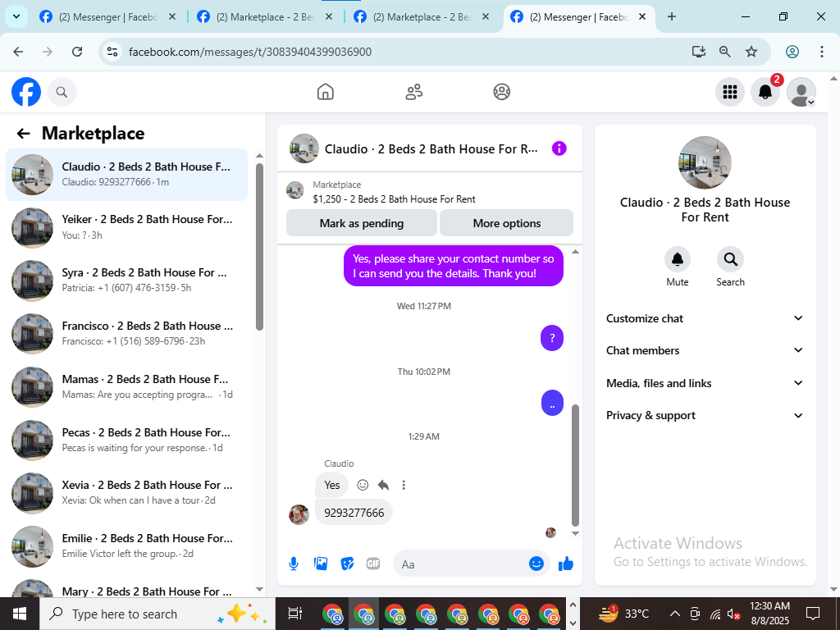Reply to the 'Yes' message
The image size is (840, 630).
pos(383,485)
